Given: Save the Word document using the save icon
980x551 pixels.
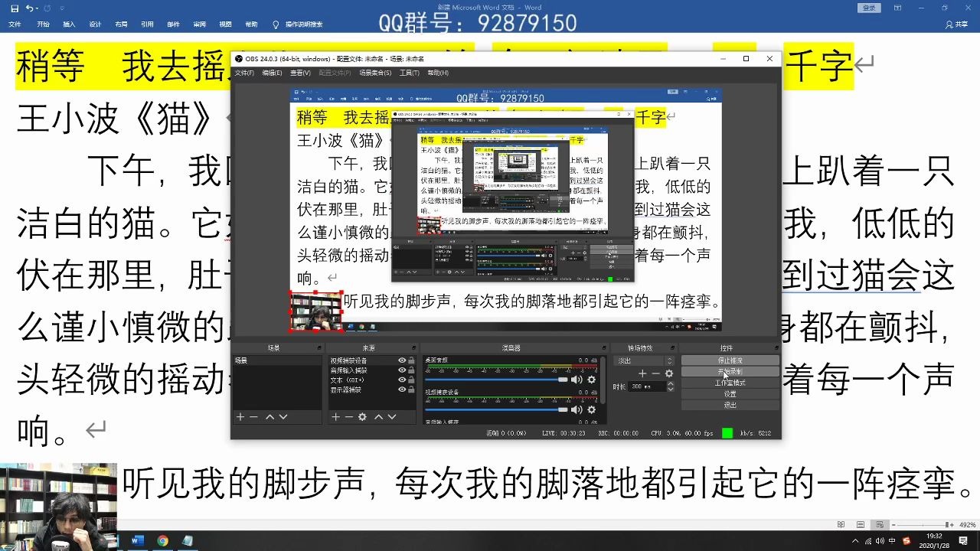Looking at the screenshot, I should click(14, 8).
